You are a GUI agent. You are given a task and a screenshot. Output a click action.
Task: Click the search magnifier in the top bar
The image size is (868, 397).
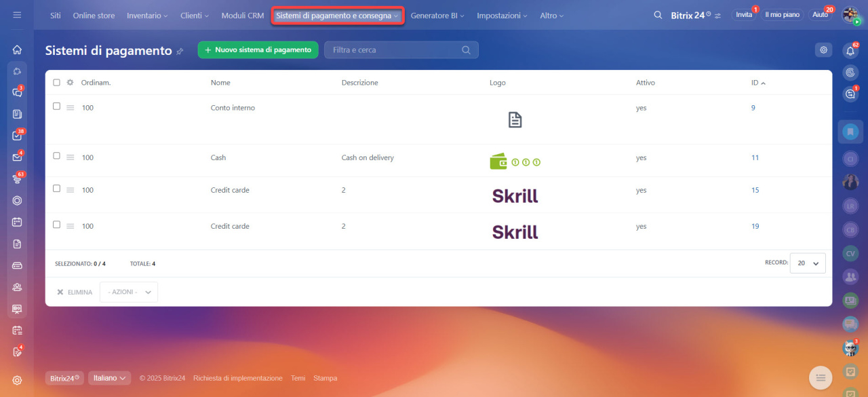tap(658, 15)
